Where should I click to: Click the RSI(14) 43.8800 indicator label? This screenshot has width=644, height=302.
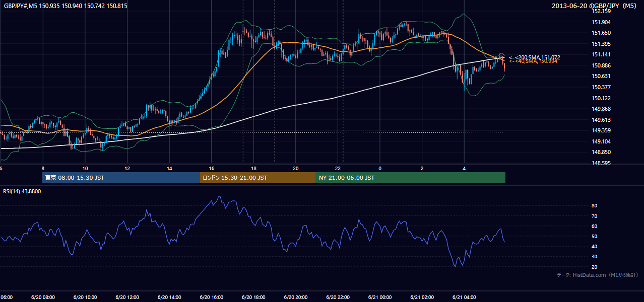tap(22, 191)
